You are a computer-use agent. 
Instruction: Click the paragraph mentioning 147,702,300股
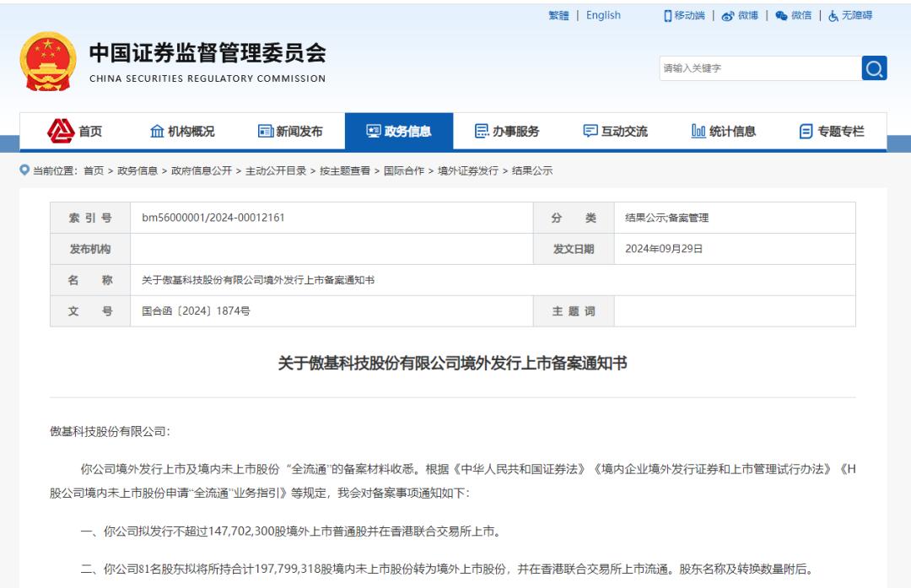[x=290, y=531]
